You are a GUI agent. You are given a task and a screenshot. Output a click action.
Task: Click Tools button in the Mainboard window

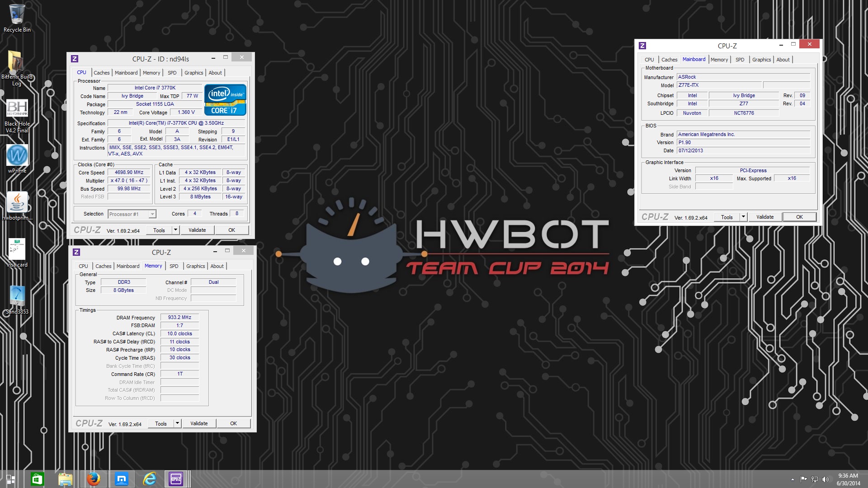pyautogui.click(x=727, y=217)
